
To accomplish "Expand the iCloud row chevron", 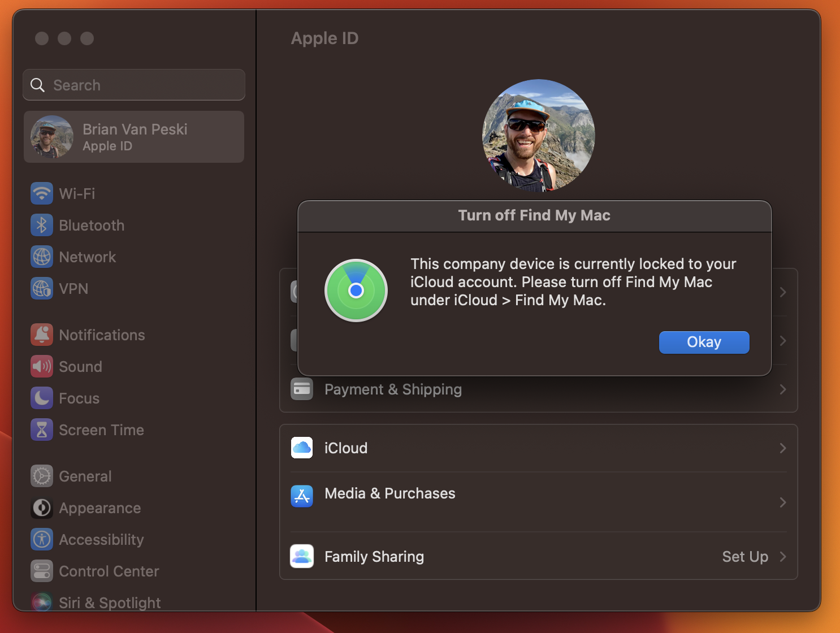I will 783,448.
